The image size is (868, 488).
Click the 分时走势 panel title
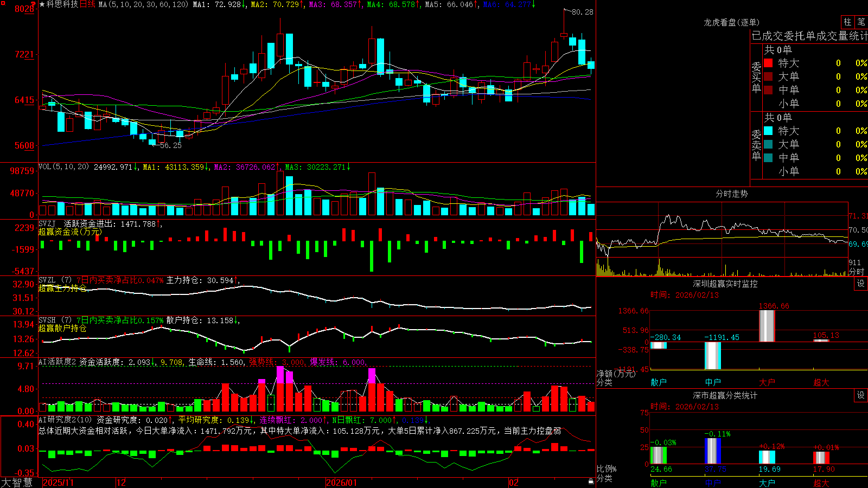(731, 194)
